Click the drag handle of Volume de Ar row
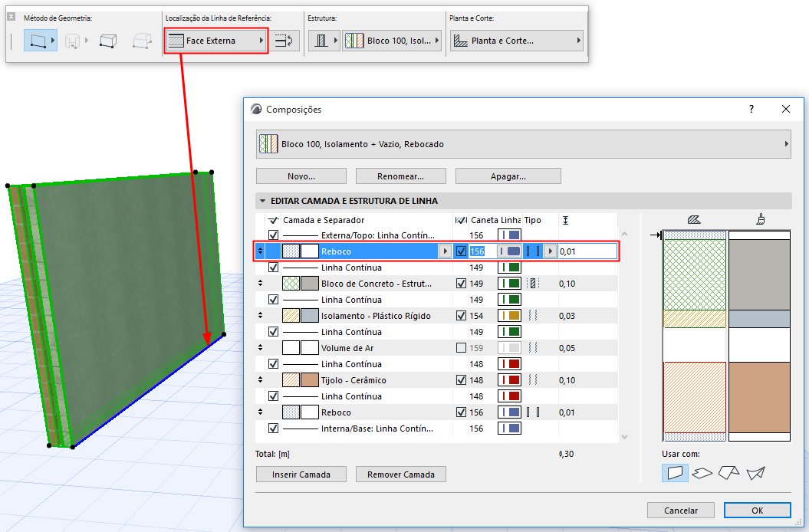Viewport: 809px width, 532px height. (x=260, y=348)
